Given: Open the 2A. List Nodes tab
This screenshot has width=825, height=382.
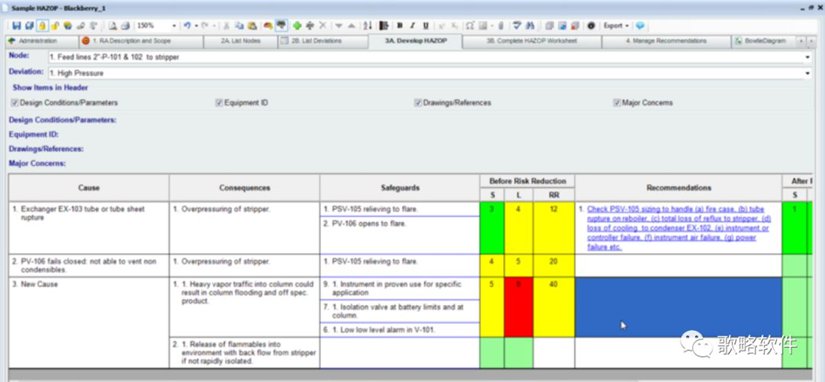Looking at the screenshot, I should click(x=240, y=41).
